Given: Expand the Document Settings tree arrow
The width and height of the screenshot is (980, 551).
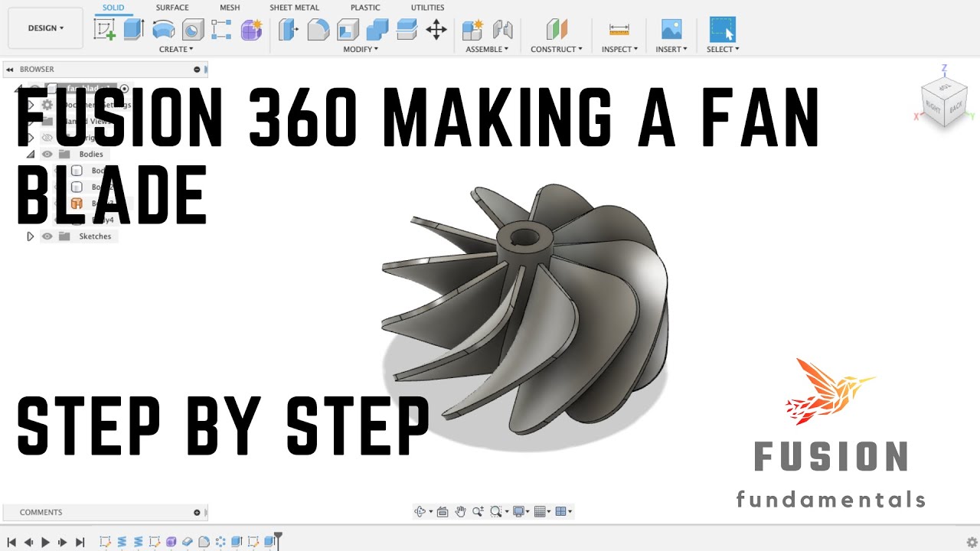Looking at the screenshot, I should (x=31, y=105).
